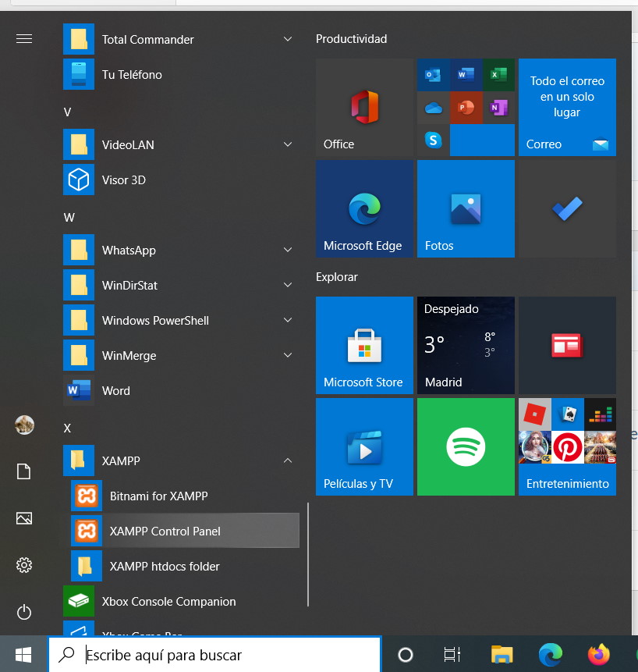
Task: Open Deezer equalizer icon in Entretenimiento tile
Action: pos(600,414)
